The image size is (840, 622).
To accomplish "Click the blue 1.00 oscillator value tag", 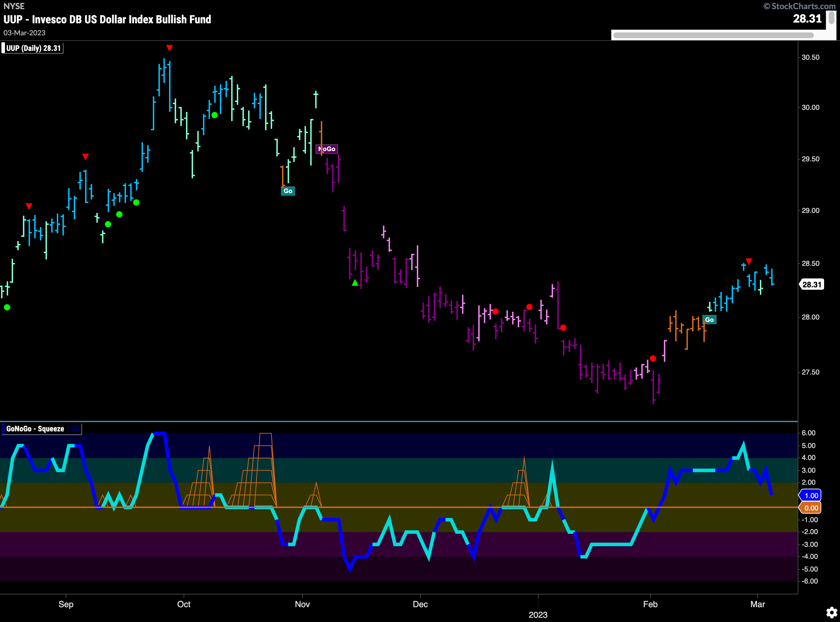I will pos(811,496).
